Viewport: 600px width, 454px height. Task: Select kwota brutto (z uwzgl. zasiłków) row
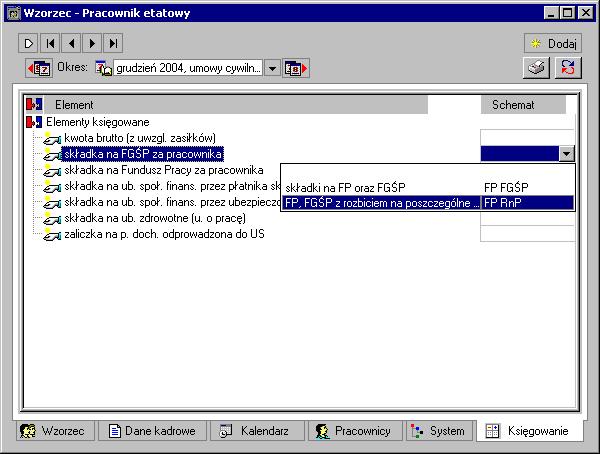pyautogui.click(x=140, y=138)
